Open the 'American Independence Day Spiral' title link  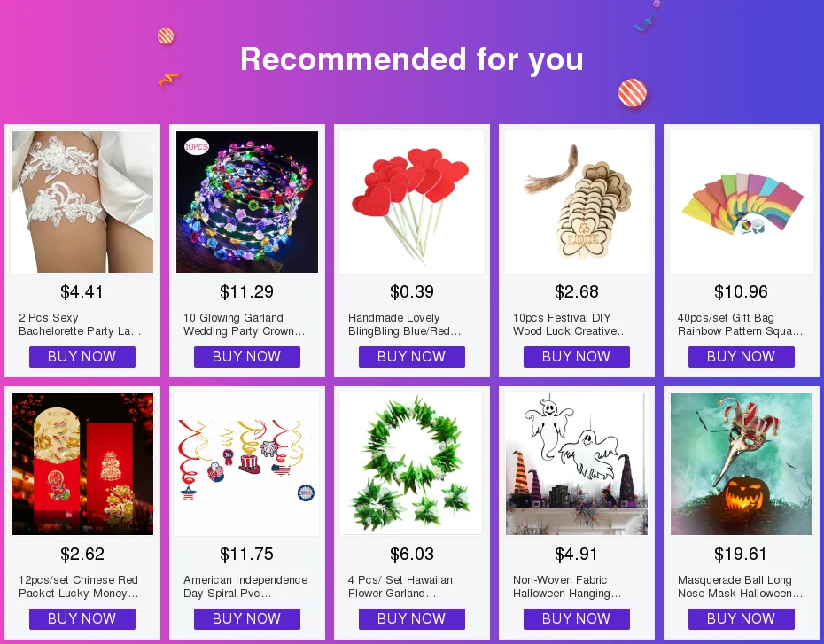coord(245,586)
